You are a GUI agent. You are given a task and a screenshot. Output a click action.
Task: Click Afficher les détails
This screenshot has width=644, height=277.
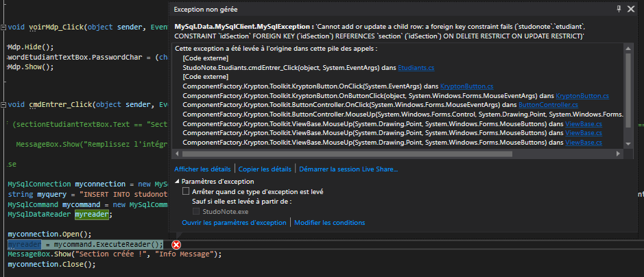[x=204, y=169]
